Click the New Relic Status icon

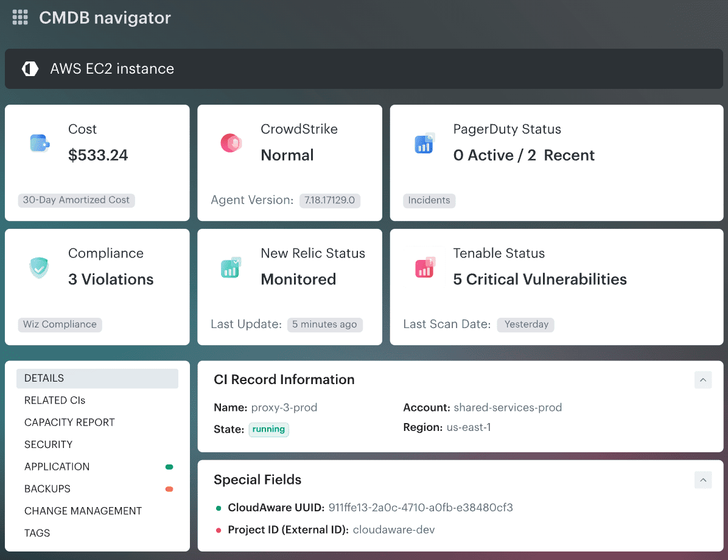tap(231, 267)
